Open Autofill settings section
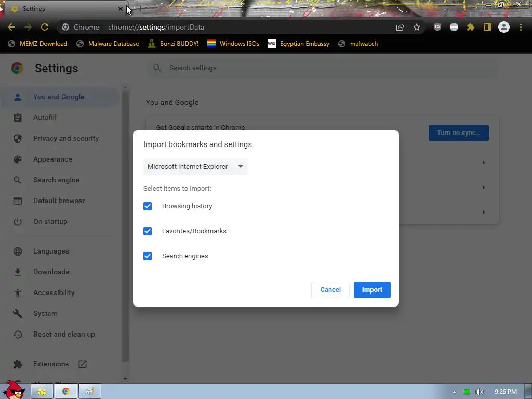Screen dimensions: 532x399 [45, 117]
